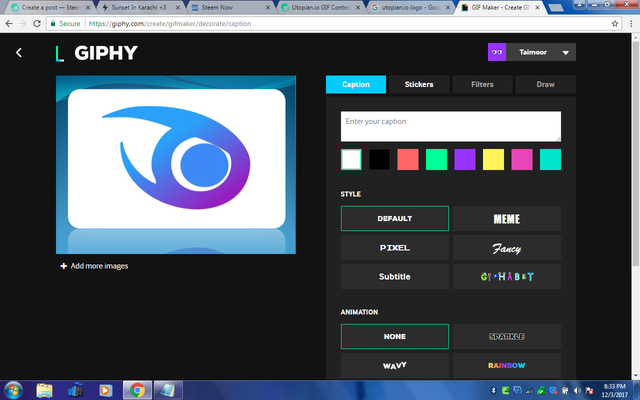This screenshot has width=640, height=400.
Task: Switch to the Caption tab
Action: (356, 84)
